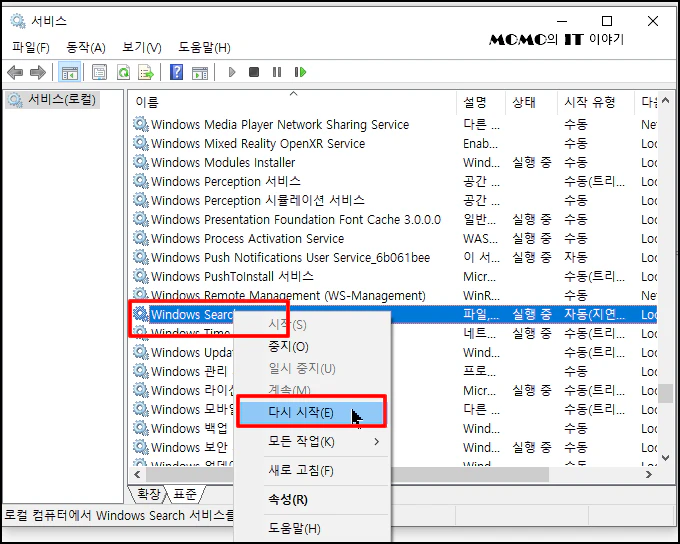
Task: Click gear icon of Windows 보안 row
Action: [141, 447]
